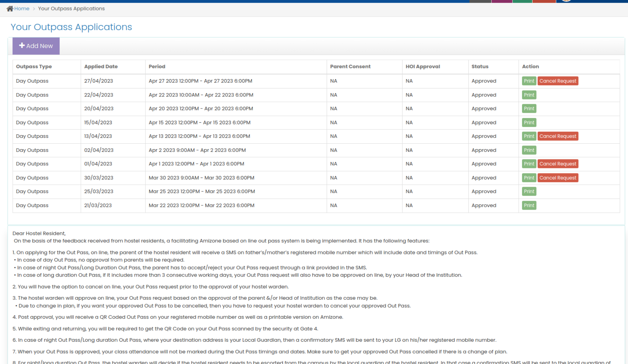Print the 13/04/2023 Day Outpass

529,136
